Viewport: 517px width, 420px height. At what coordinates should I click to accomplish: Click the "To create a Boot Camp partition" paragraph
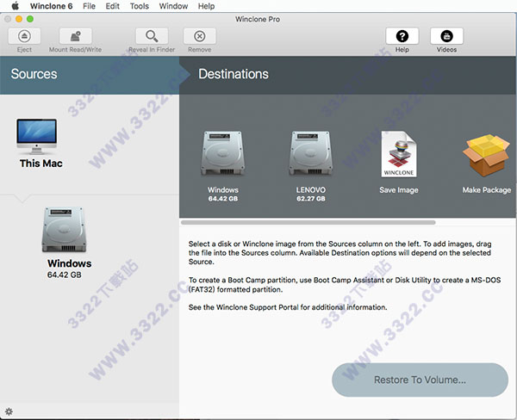click(345, 285)
